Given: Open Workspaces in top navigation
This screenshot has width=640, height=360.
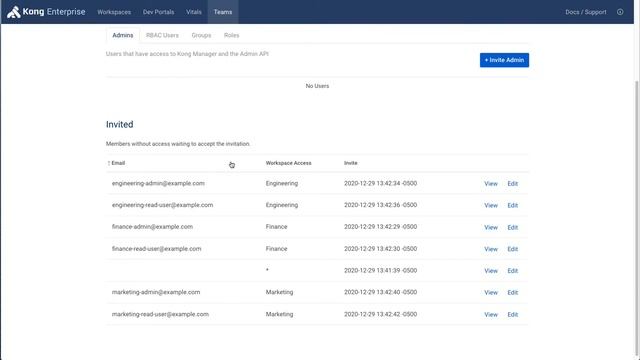Looking at the screenshot, I should tap(114, 12).
